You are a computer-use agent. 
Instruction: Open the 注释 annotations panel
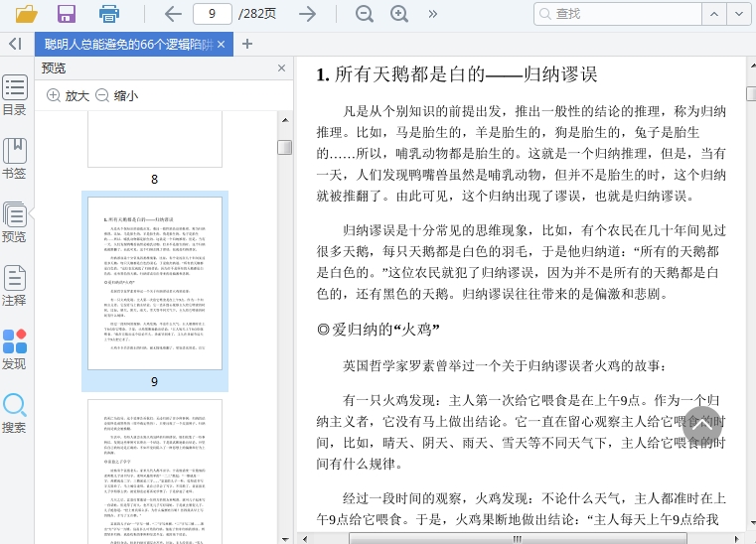pos(15,286)
